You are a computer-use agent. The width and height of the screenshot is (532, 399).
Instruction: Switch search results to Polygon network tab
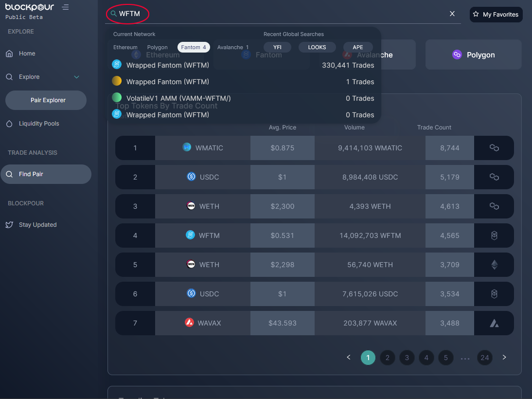coord(158,47)
